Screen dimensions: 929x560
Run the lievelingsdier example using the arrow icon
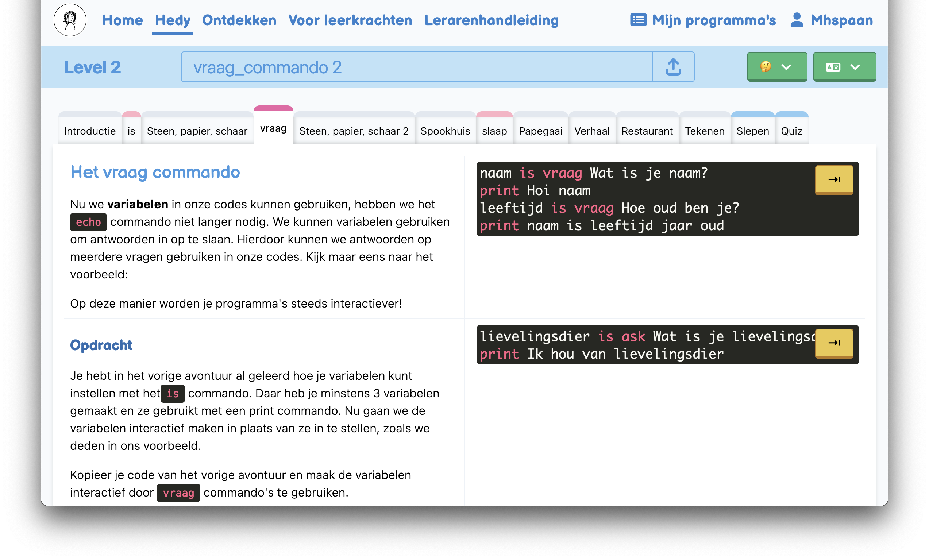coord(834,343)
